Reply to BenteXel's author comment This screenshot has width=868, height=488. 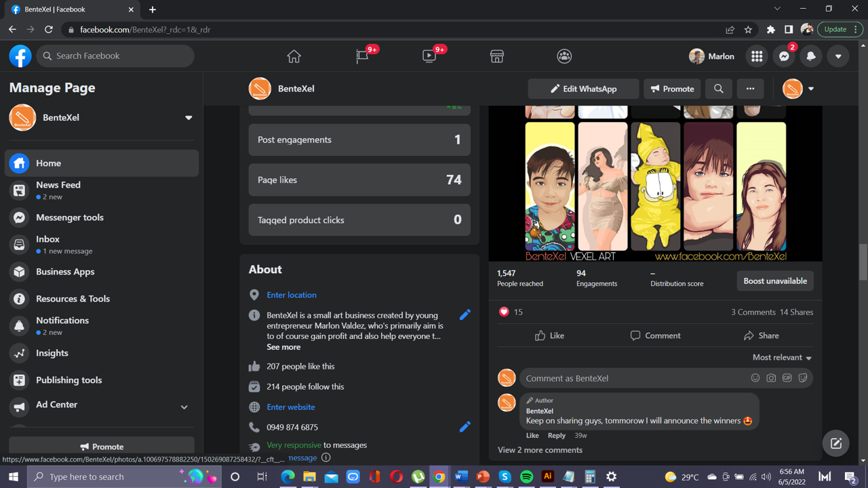557,435
